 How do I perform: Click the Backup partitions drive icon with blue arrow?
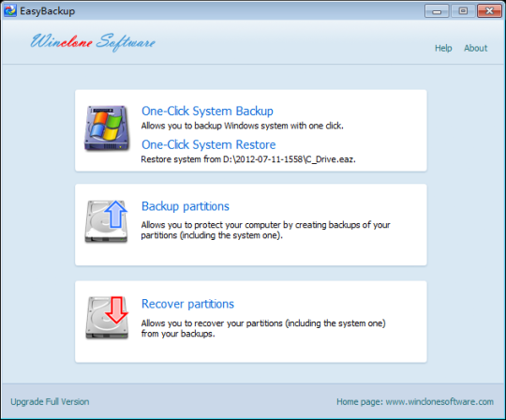coord(107,221)
